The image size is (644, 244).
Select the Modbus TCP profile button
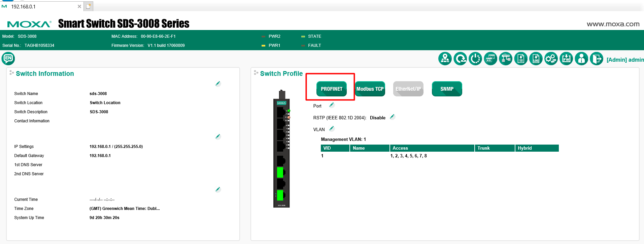click(370, 89)
